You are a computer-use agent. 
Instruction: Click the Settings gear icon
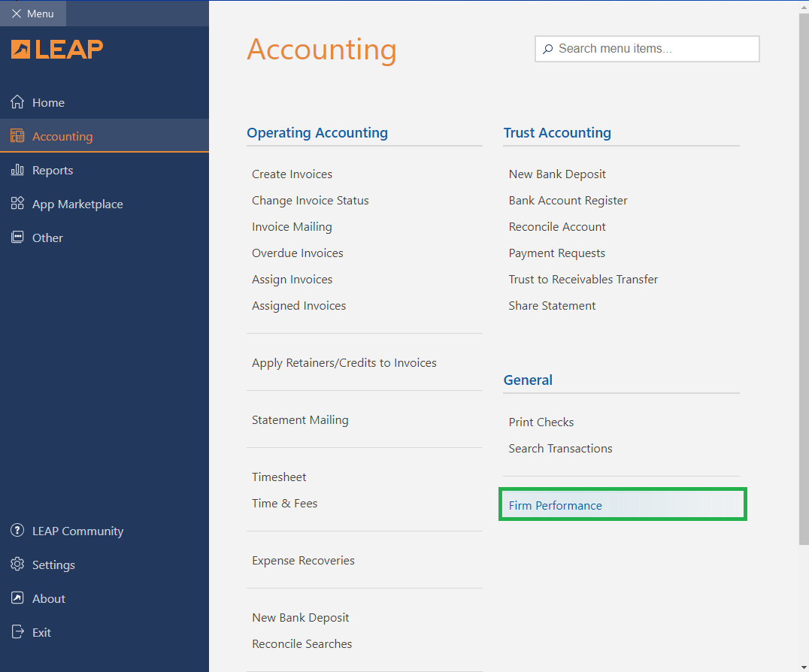(17, 565)
